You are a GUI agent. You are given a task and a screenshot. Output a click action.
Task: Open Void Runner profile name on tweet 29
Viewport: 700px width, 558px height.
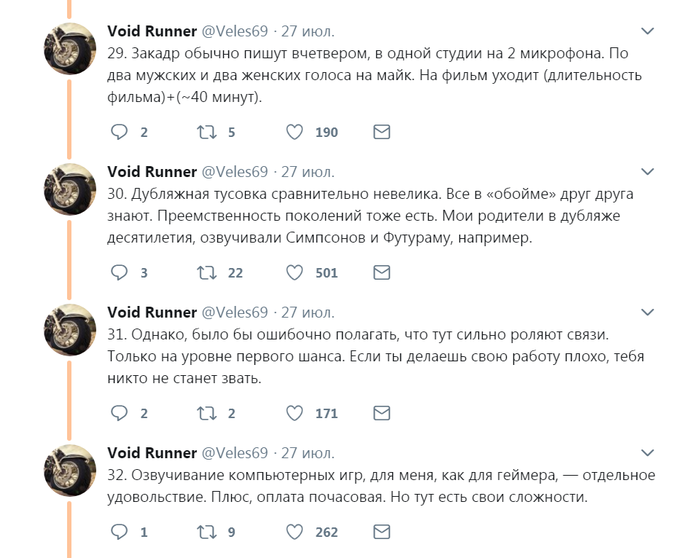tap(151, 31)
